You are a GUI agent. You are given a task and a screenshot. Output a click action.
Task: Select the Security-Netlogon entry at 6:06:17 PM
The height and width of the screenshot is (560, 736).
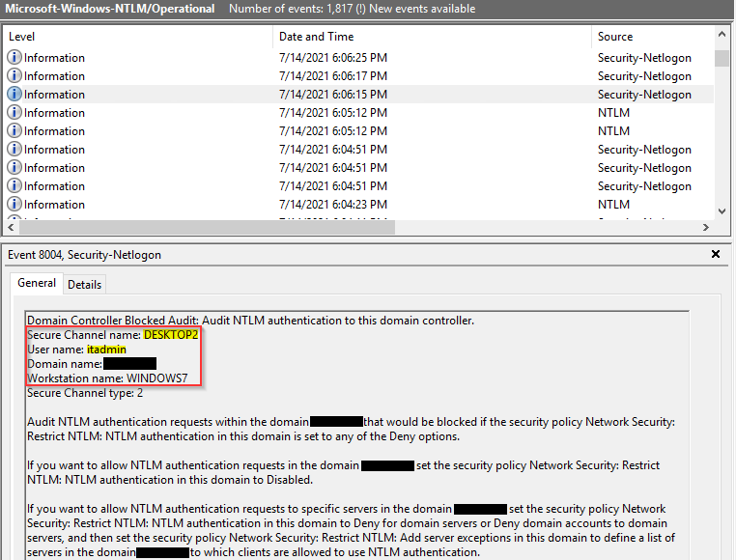click(643, 76)
